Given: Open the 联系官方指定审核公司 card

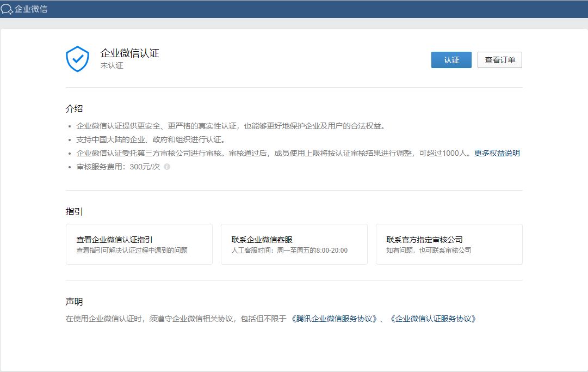Looking at the screenshot, I should [x=449, y=244].
